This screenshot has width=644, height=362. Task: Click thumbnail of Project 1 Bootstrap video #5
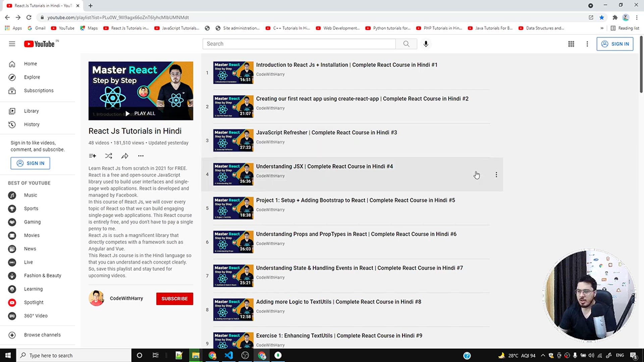tap(233, 208)
